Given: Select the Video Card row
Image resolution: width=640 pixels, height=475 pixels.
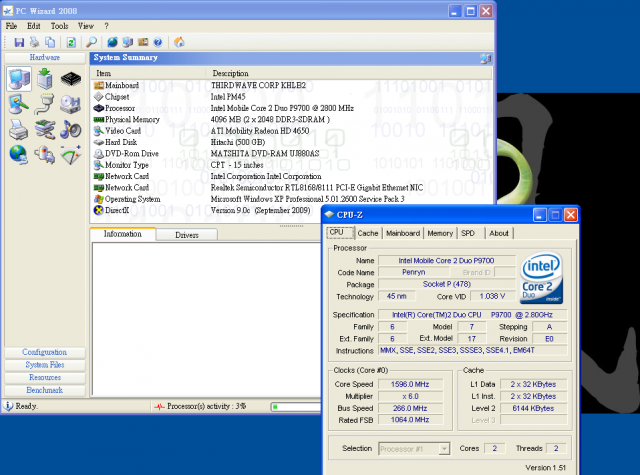Looking at the screenshot, I should [x=291, y=131].
